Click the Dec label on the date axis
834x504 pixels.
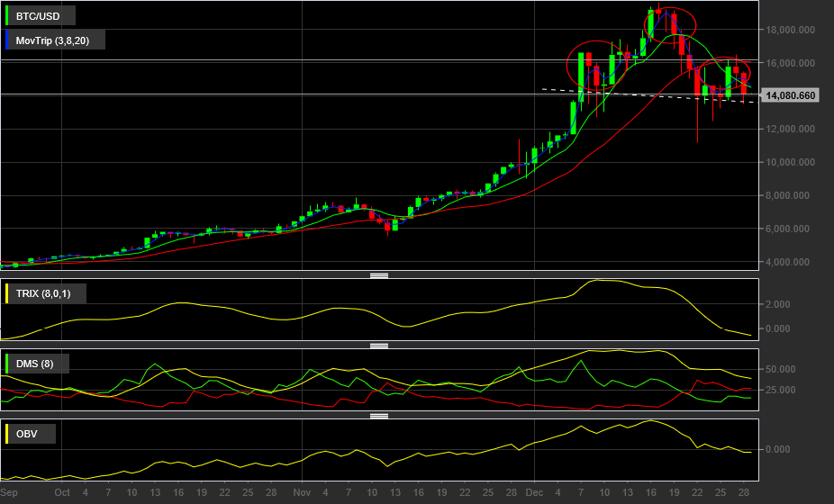[x=534, y=492]
